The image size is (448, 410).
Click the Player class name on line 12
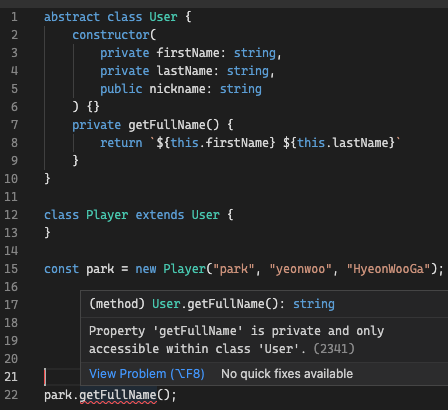[x=107, y=215]
